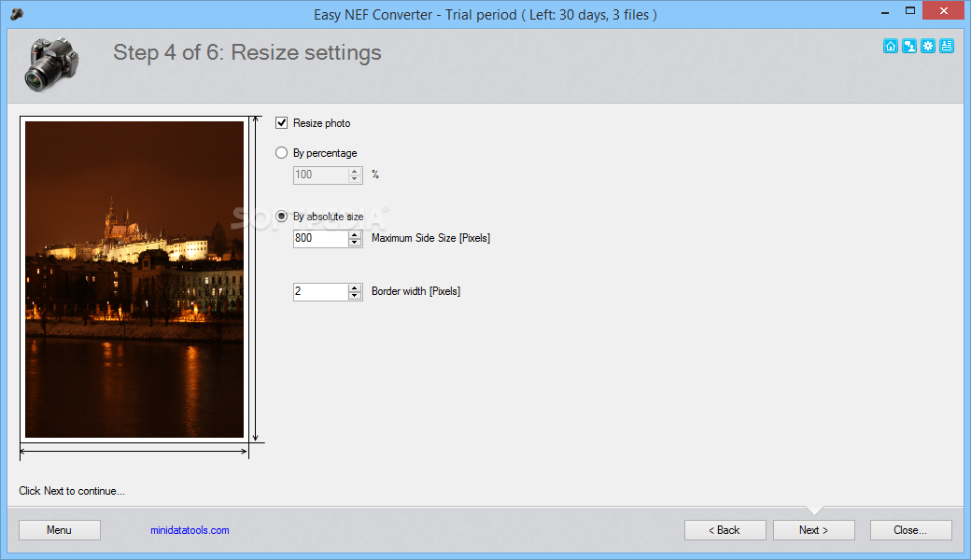The width and height of the screenshot is (971, 560).
Task: Click the 'Step 4 of 6: Resize settings' heading
Action: point(247,52)
